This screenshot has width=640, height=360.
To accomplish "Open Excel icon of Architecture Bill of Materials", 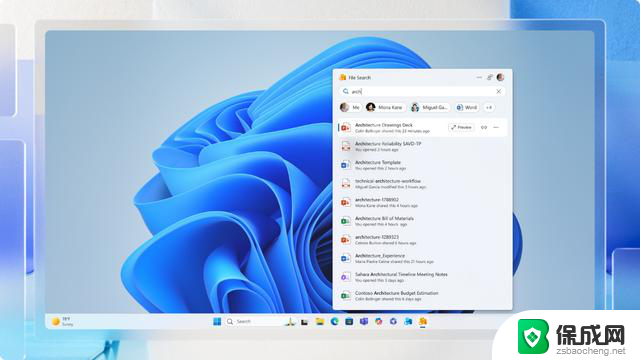I will (346, 221).
